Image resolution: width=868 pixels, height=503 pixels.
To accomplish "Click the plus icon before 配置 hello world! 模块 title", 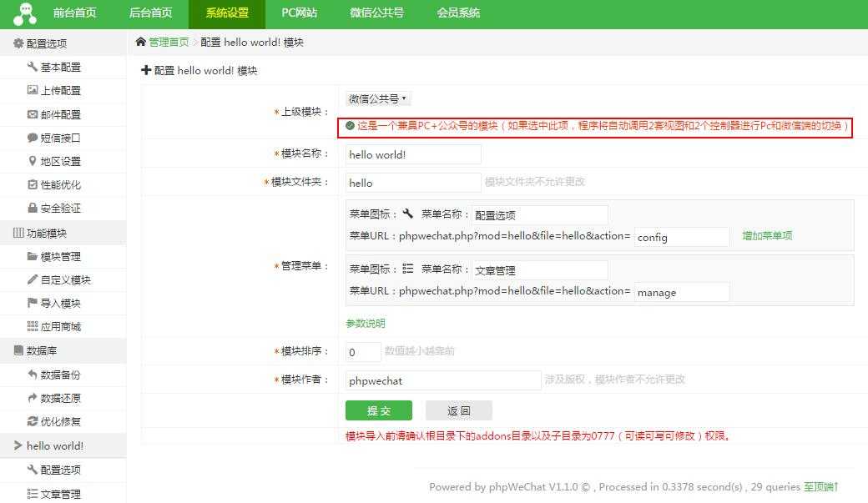I will tap(146, 70).
